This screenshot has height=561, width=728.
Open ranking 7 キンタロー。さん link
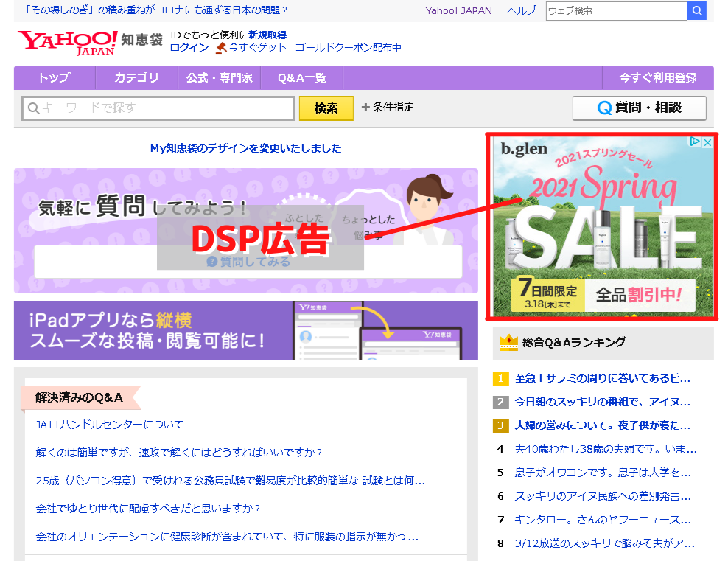pyautogui.click(x=603, y=520)
